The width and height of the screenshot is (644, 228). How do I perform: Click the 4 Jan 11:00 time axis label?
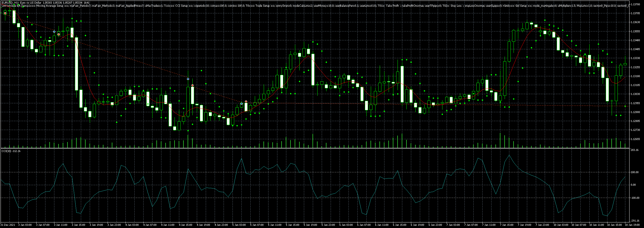click(x=168, y=225)
